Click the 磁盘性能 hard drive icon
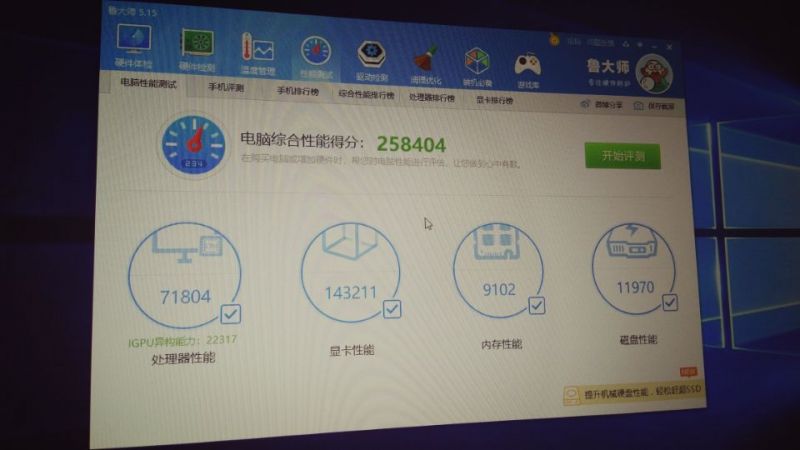The image size is (800, 450). 632,240
